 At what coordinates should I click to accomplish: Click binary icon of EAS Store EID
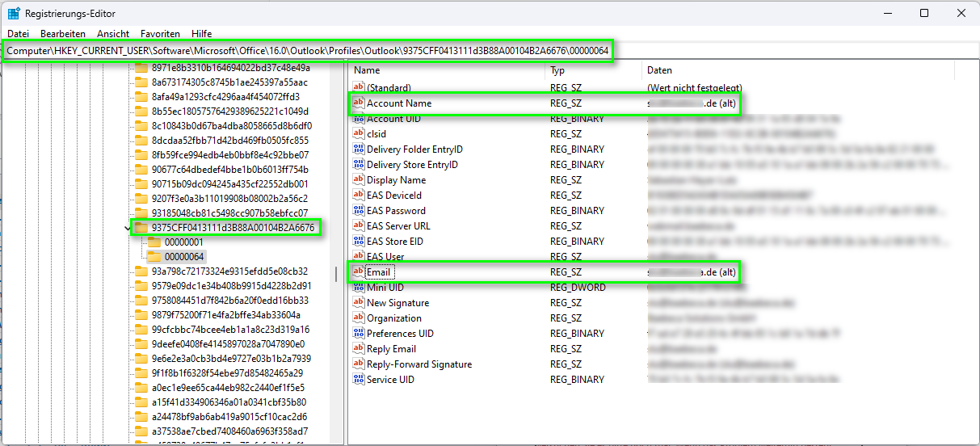pyautogui.click(x=359, y=242)
